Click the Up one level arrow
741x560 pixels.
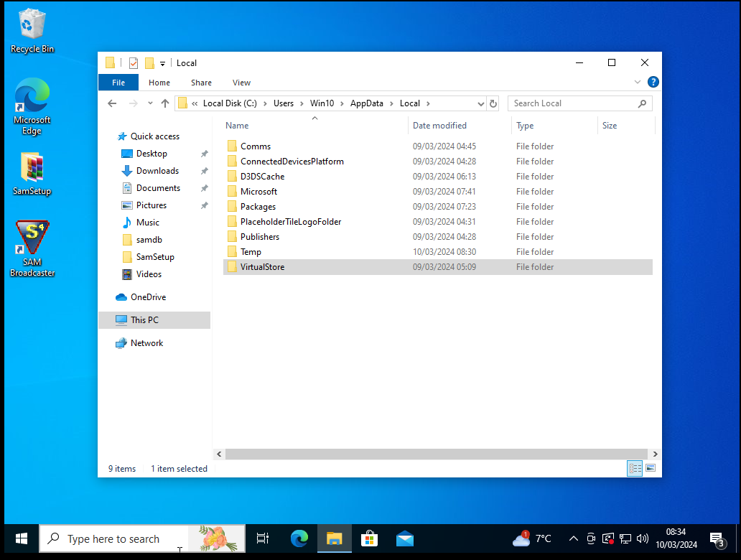[x=165, y=103]
